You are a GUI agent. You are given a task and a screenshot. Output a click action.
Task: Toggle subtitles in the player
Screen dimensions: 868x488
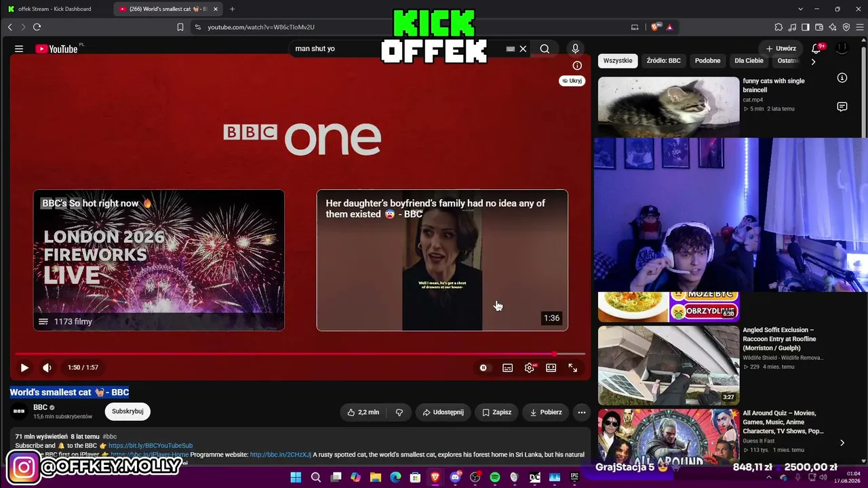click(x=507, y=367)
